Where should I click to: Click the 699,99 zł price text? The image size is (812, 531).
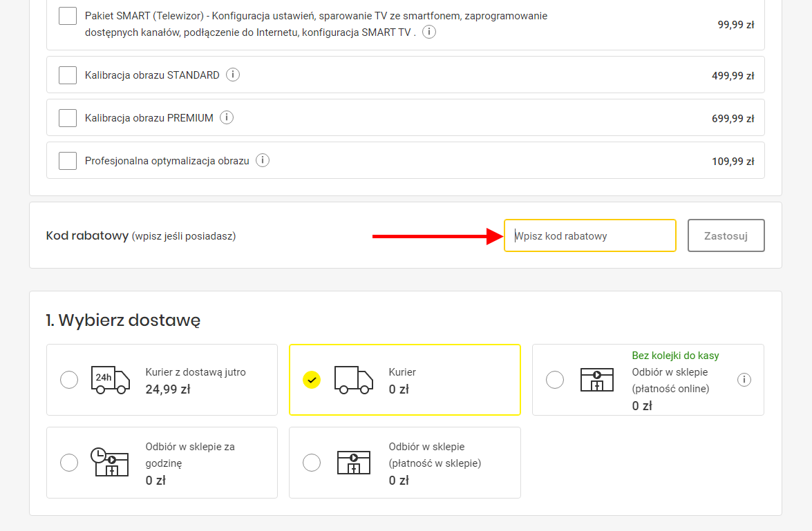click(x=733, y=119)
